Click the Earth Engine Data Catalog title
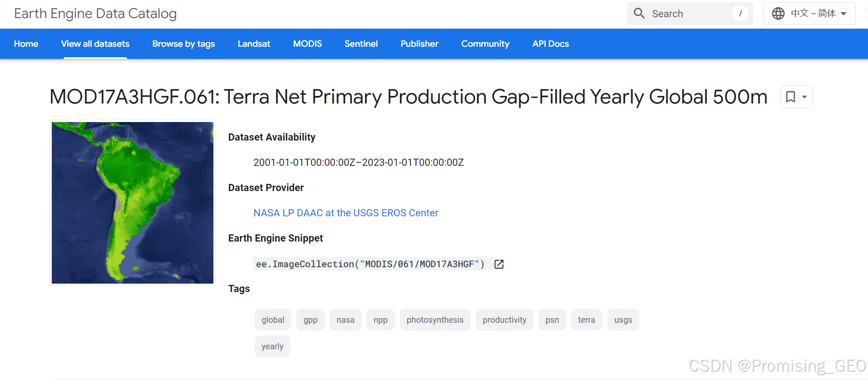Image resolution: width=868 pixels, height=380 pixels. click(95, 13)
